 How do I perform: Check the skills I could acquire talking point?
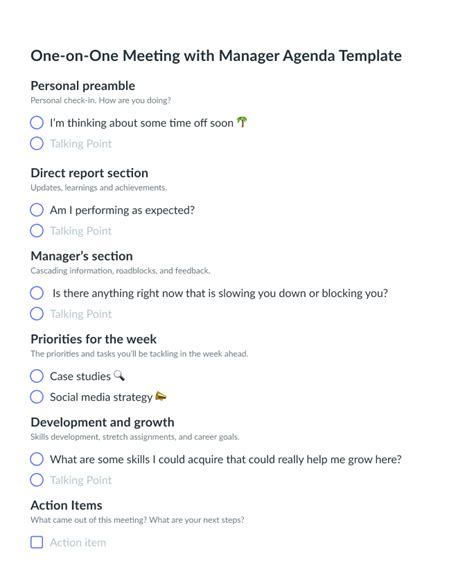tap(36, 459)
